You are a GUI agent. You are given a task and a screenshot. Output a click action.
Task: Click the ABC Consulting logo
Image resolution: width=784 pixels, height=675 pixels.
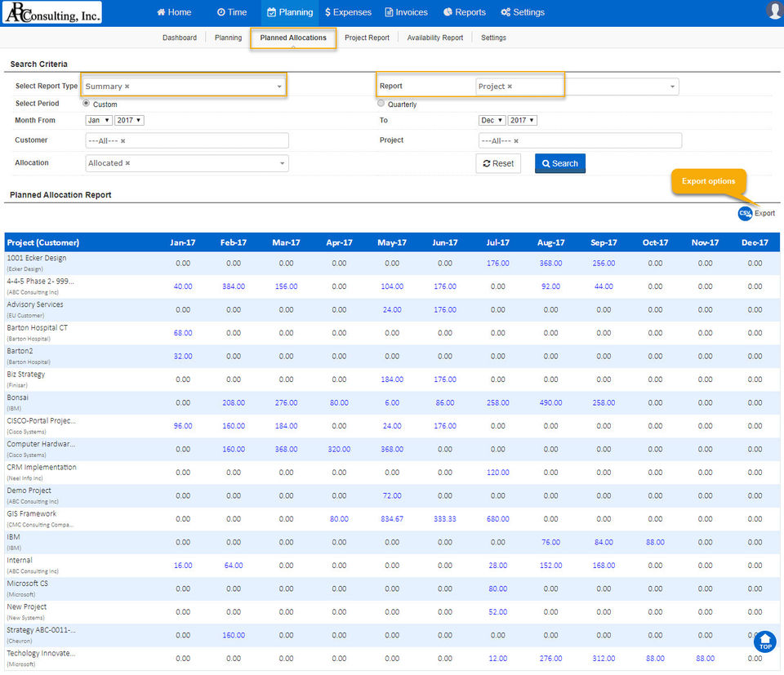pyautogui.click(x=52, y=12)
